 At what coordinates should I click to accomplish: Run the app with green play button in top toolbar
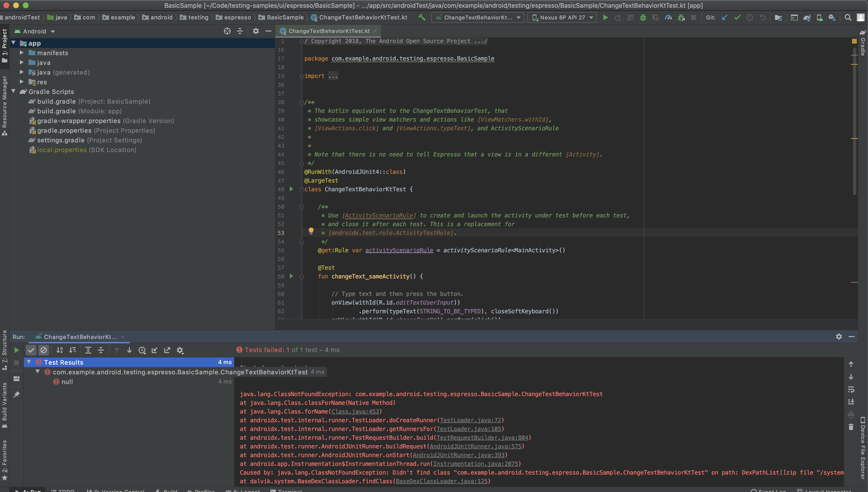pyautogui.click(x=605, y=18)
